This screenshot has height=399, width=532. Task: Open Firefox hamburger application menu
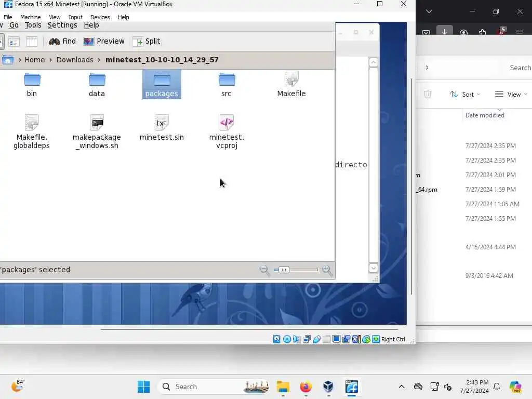[x=519, y=32]
